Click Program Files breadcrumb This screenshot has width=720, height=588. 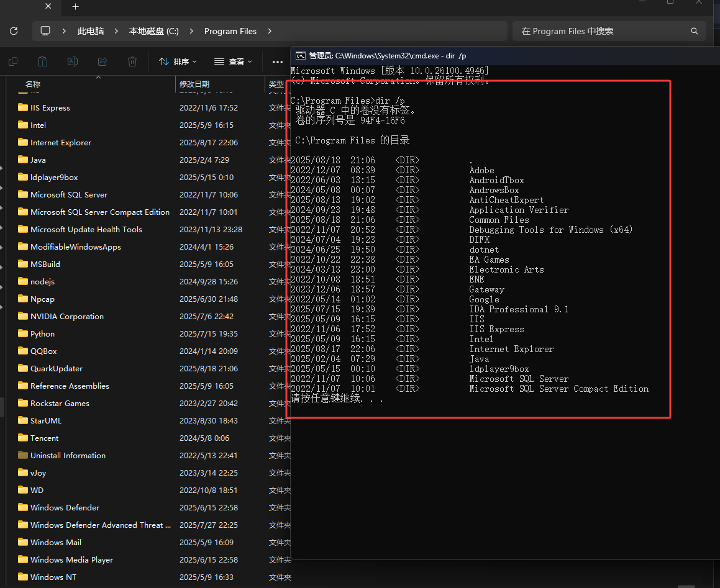tap(230, 31)
